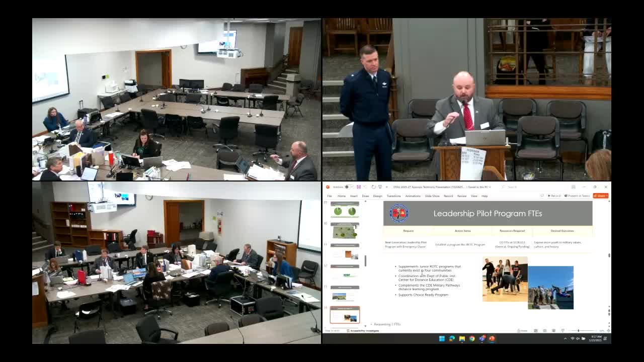Click the Record button at top right
This screenshot has width=644, height=362.
[x=554, y=196]
